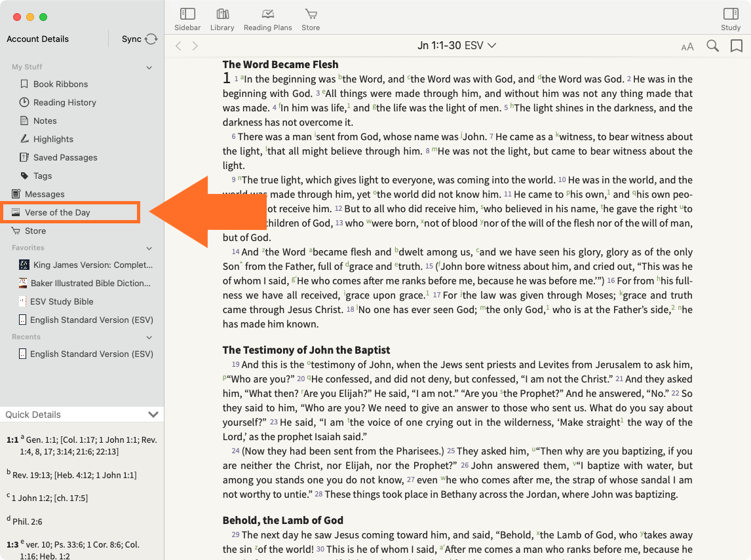Image resolution: width=751 pixels, height=560 pixels.
Task: Open Saved Passages in sidebar
Action: pyautogui.click(x=65, y=157)
